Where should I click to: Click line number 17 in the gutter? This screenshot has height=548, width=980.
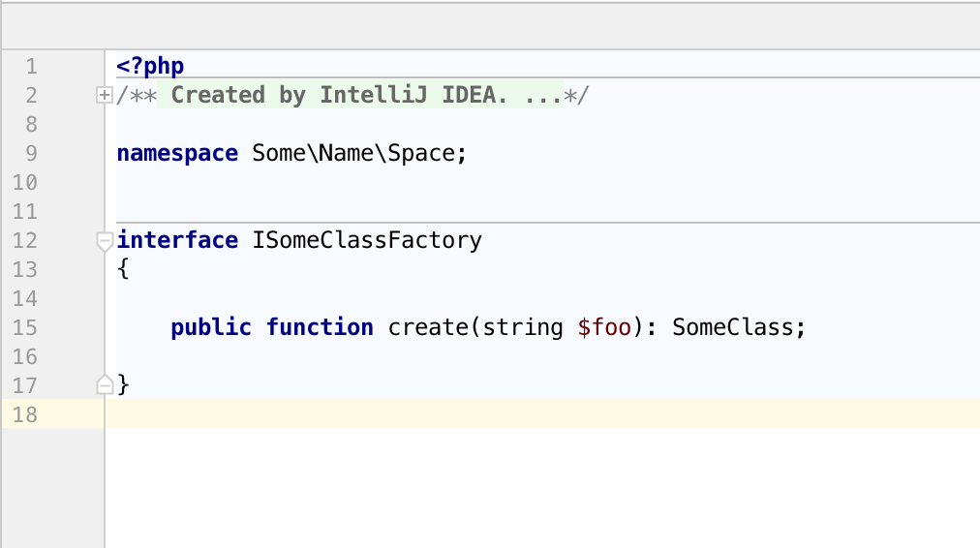click(25, 385)
